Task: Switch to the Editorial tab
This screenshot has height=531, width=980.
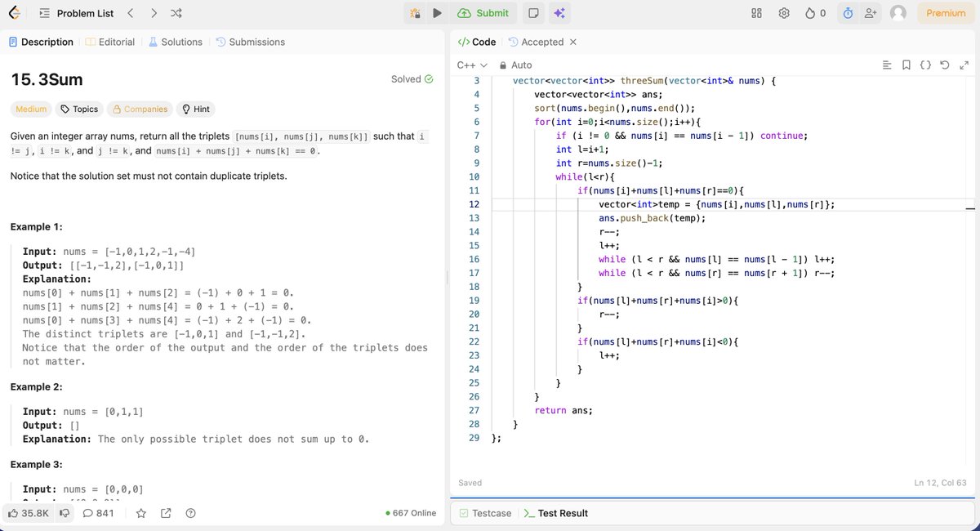Action: coord(110,42)
